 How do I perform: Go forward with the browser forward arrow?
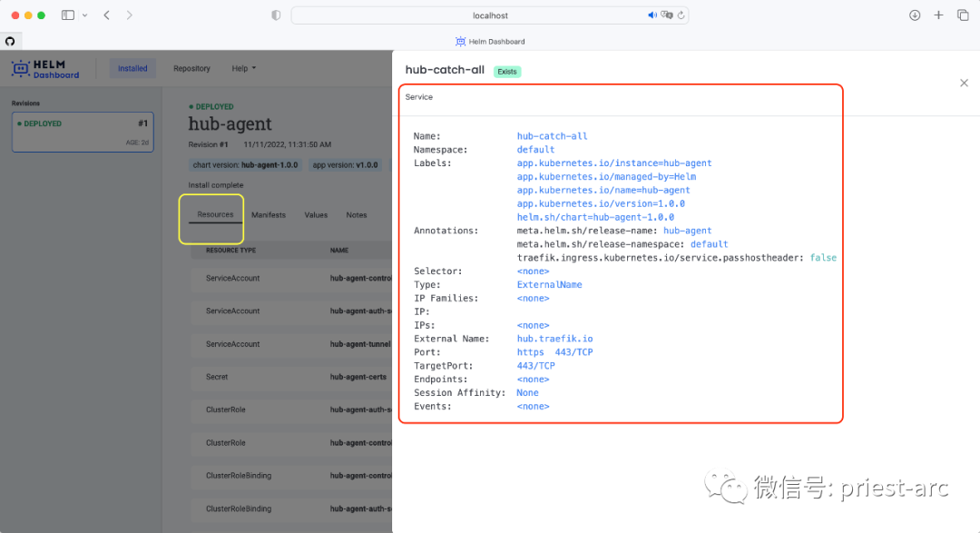click(130, 15)
